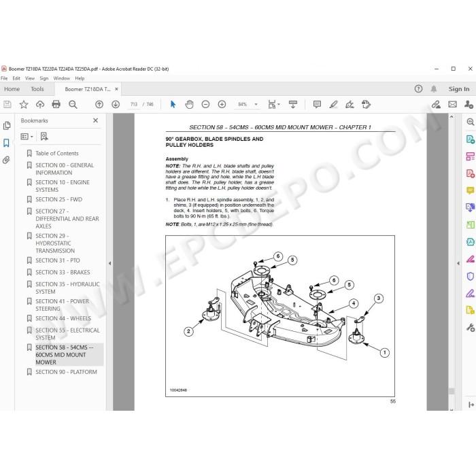This screenshot has width=476, height=476.
Task: Zoom in with the plus button
Action: coord(222,105)
